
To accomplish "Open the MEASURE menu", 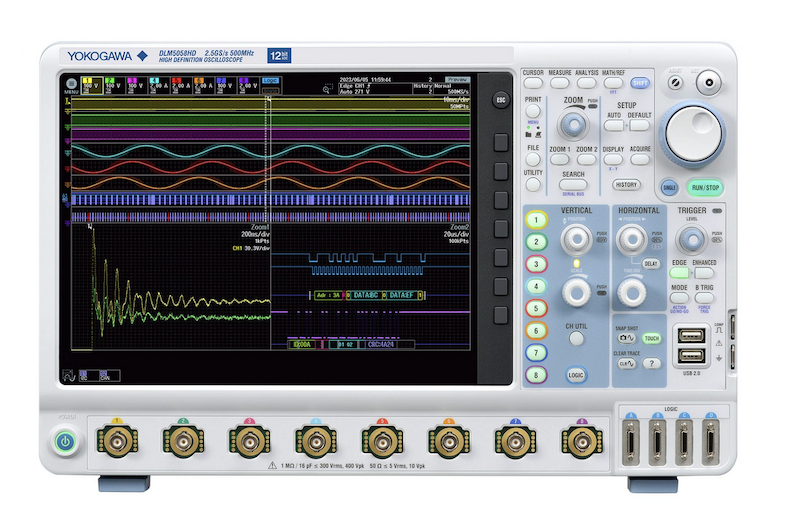I will pos(560,85).
